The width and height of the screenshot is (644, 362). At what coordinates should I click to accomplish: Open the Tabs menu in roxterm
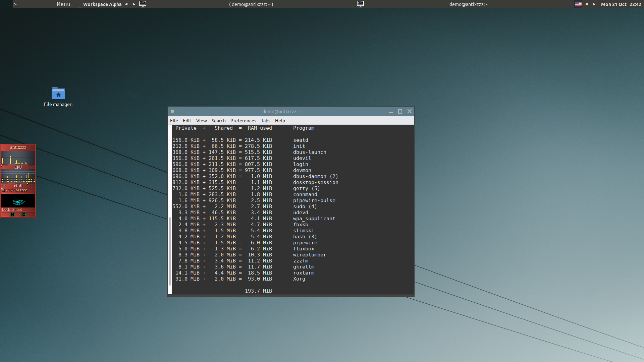tap(265, 121)
